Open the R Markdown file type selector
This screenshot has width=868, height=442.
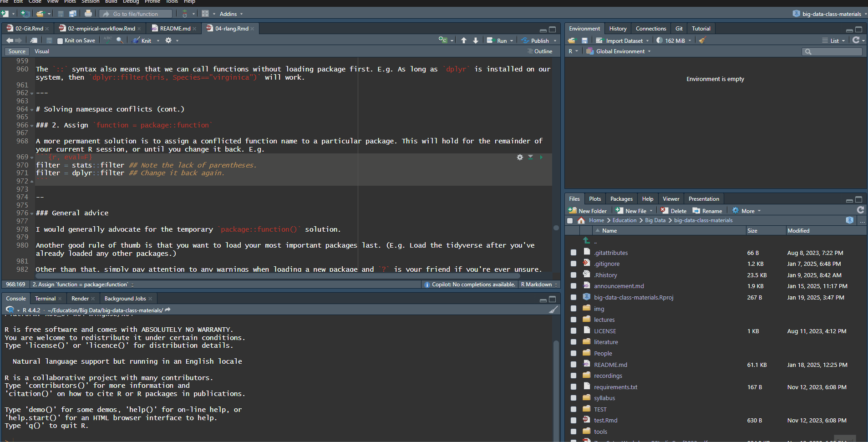pyautogui.click(x=539, y=285)
